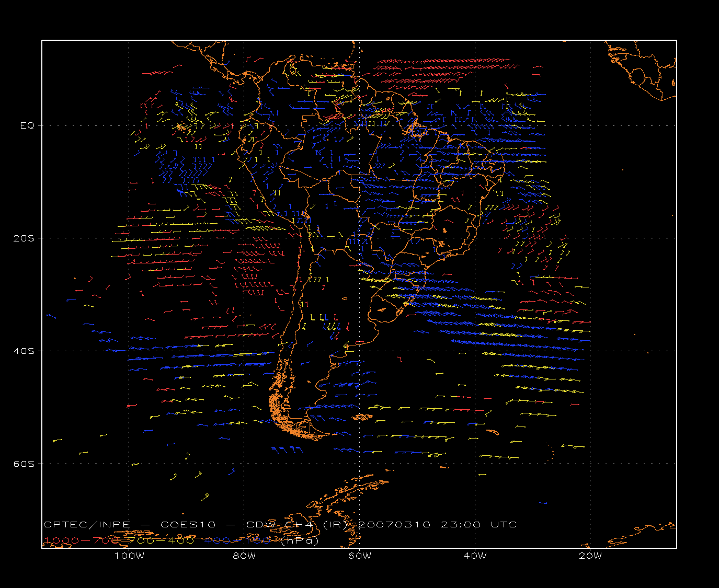Click the 100W longitude label
The image size is (719, 588).
coord(129,556)
